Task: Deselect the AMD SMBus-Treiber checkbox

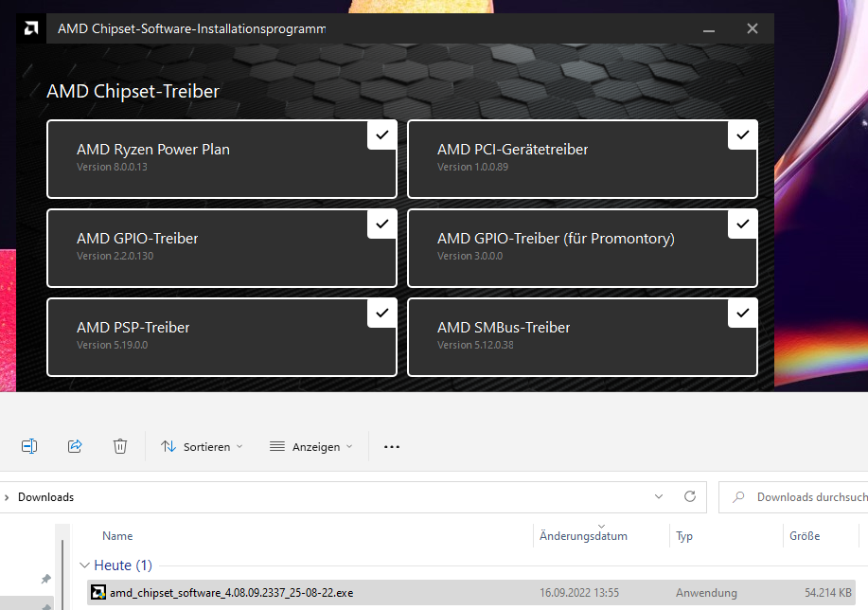Action: pos(742,313)
